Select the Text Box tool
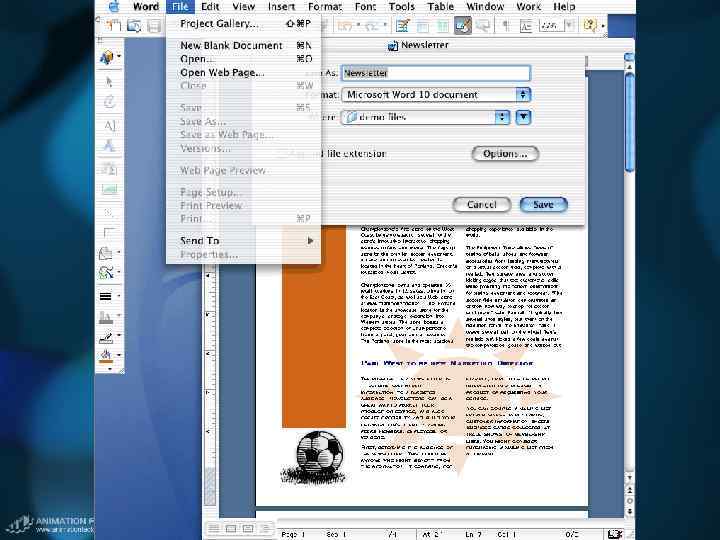This screenshot has width=720, height=540. [x=109, y=126]
